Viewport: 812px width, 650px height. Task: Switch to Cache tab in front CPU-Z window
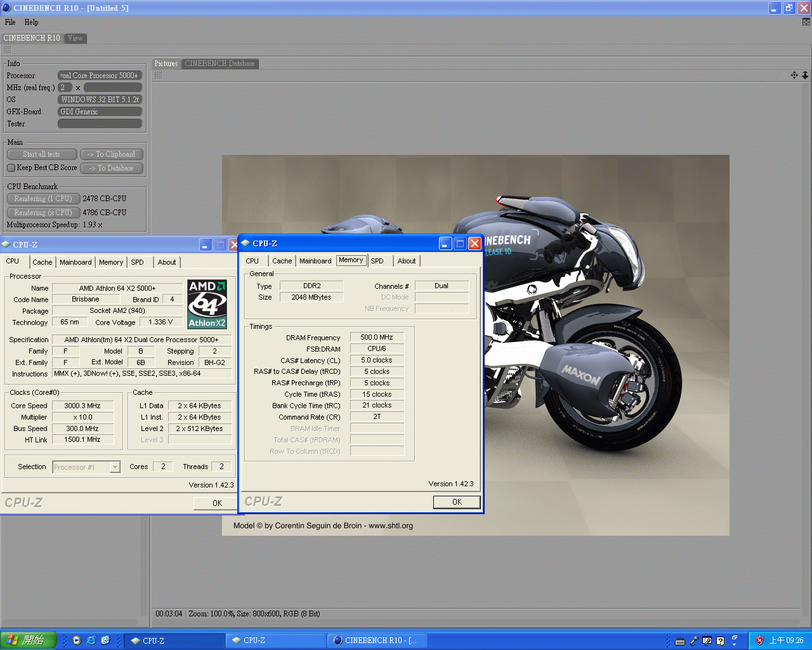pos(282,261)
